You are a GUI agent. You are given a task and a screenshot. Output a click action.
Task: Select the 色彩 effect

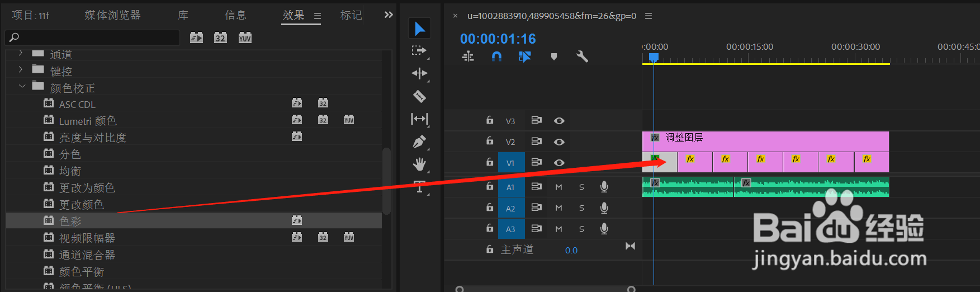pyautogui.click(x=193, y=221)
